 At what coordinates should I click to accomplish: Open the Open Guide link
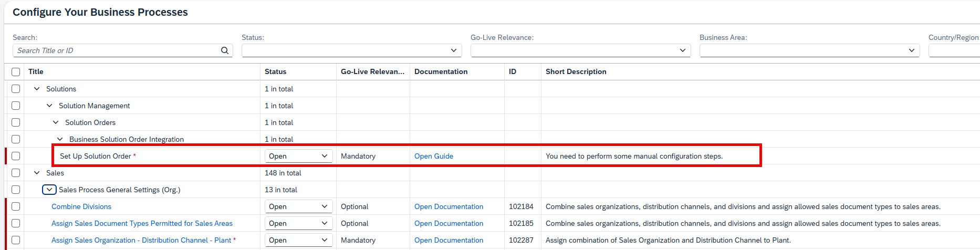[x=434, y=156]
